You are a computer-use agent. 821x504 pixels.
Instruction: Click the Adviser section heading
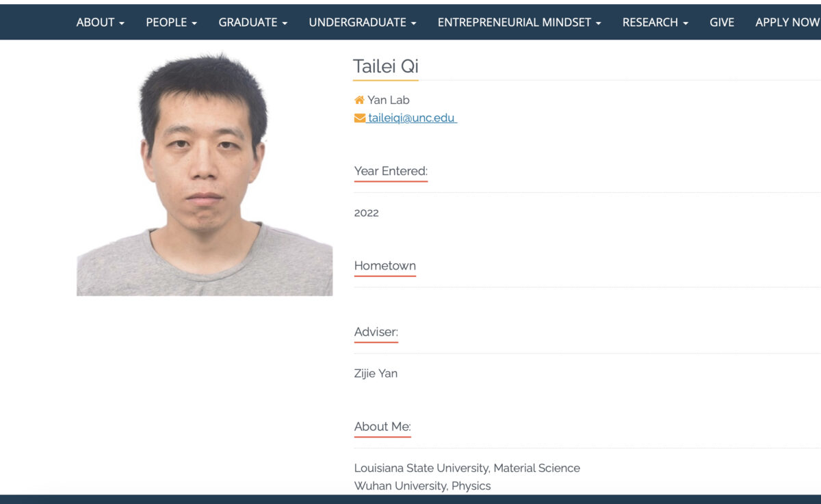(x=376, y=332)
